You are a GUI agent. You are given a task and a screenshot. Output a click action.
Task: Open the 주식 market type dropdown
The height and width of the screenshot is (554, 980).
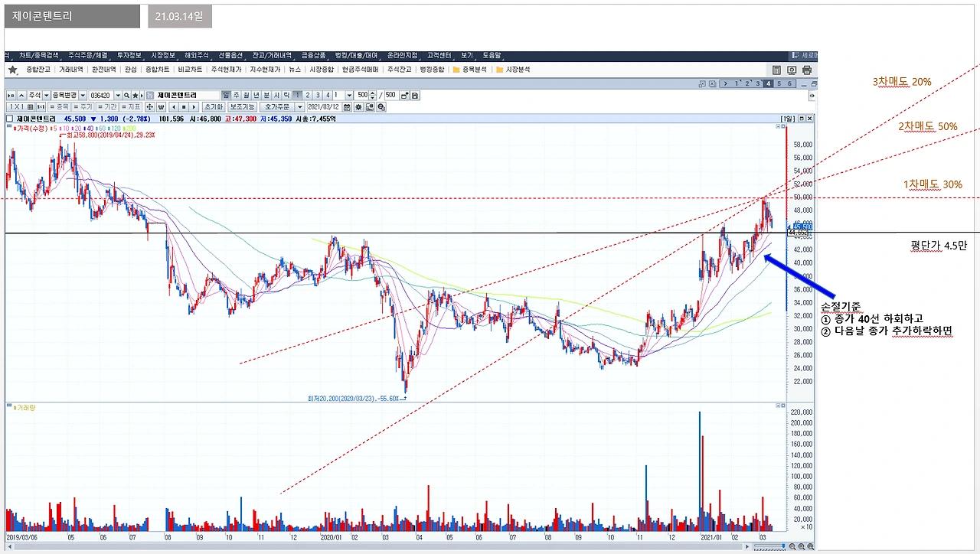tap(46, 96)
